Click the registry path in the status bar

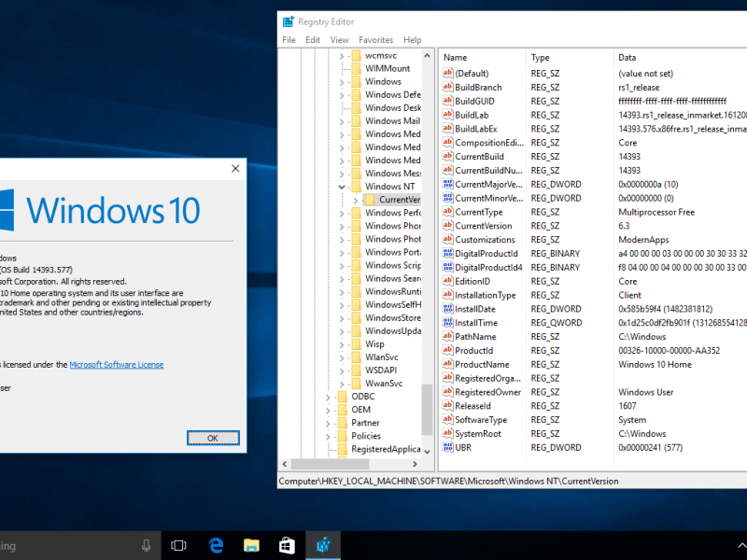click(x=448, y=481)
